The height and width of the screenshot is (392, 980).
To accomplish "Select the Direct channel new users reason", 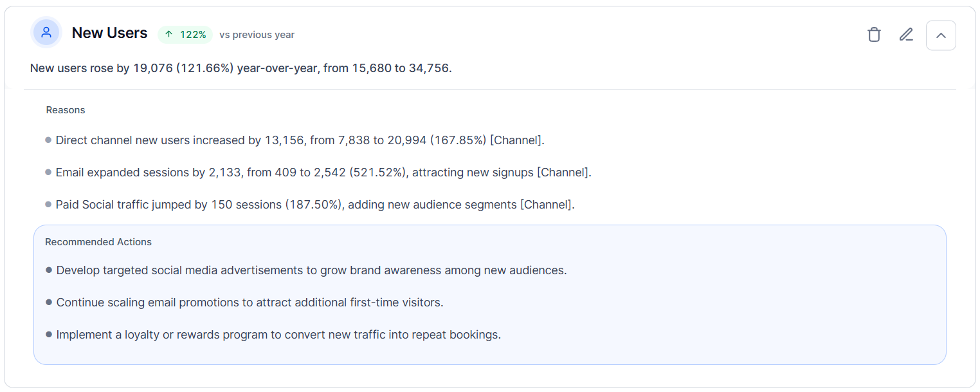I will pos(300,140).
